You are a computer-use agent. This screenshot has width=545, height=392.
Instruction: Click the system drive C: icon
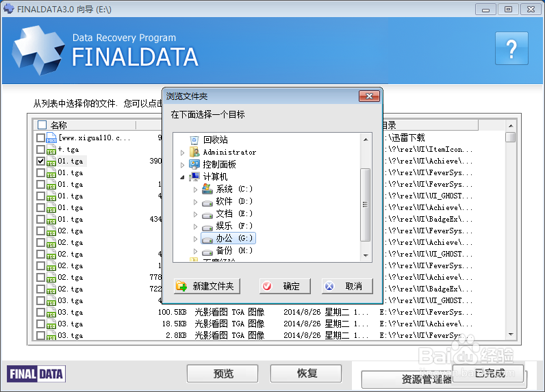[x=207, y=189]
